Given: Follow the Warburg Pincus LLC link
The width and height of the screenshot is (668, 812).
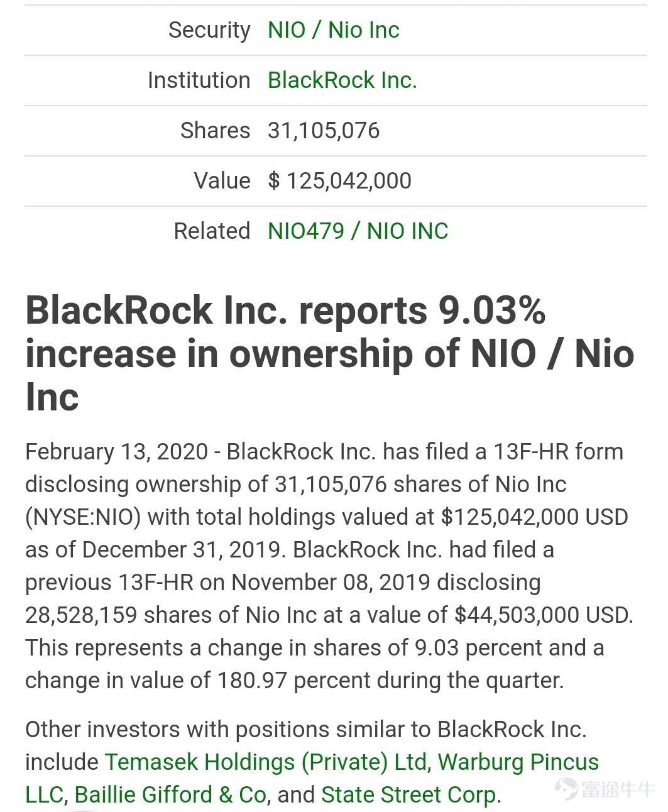Looking at the screenshot, I should (518, 762).
